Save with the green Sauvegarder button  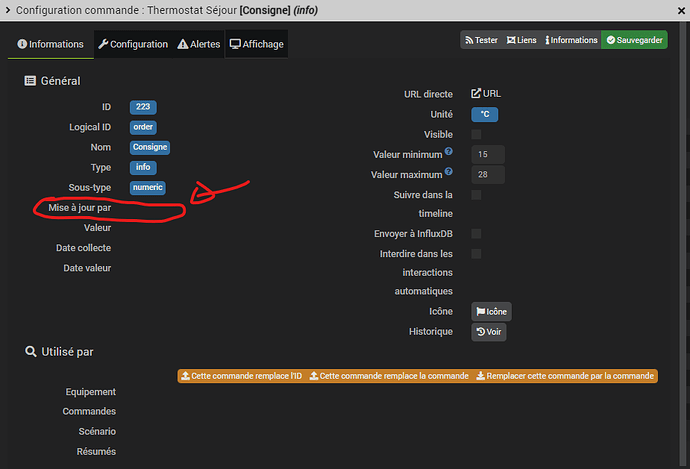click(x=634, y=40)
